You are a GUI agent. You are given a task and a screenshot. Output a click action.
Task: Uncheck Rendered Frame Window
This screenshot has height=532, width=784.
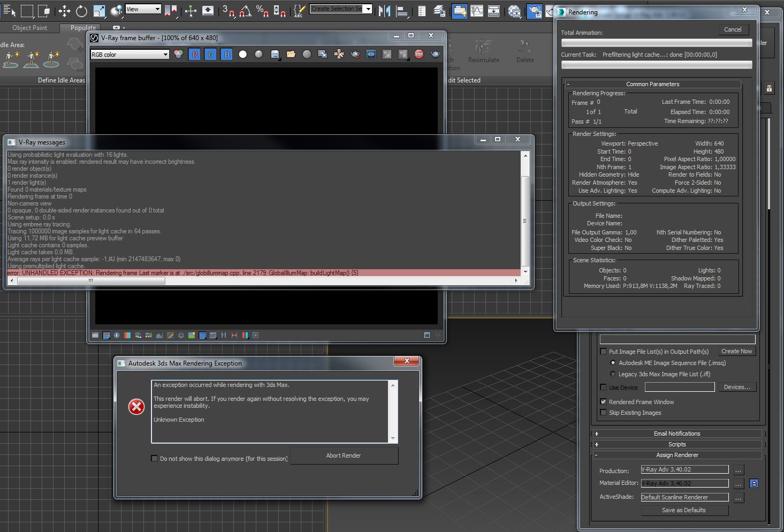pos(604,401)
